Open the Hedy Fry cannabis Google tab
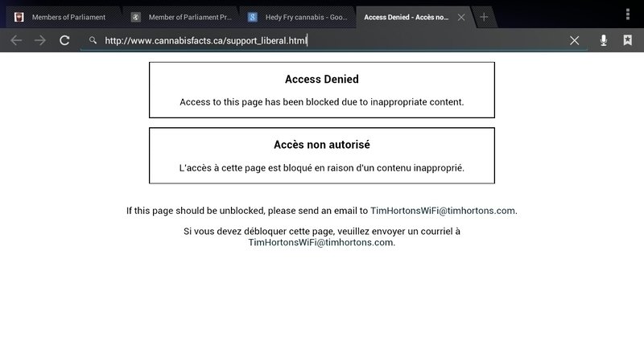644x362 pixels. (302, 17)
